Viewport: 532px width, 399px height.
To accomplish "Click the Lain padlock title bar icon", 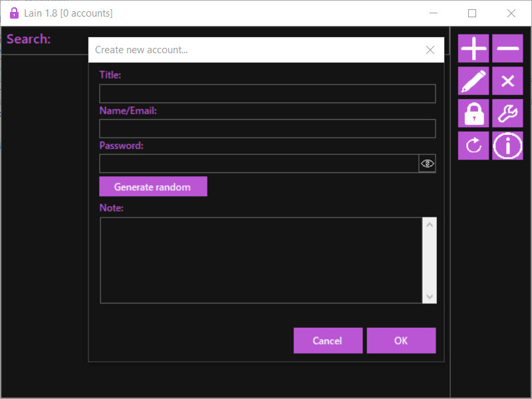I will 14,13.
